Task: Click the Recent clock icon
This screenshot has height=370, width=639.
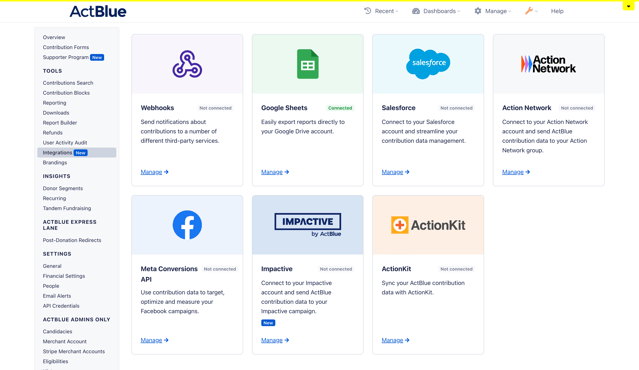Action: point(368,11)
